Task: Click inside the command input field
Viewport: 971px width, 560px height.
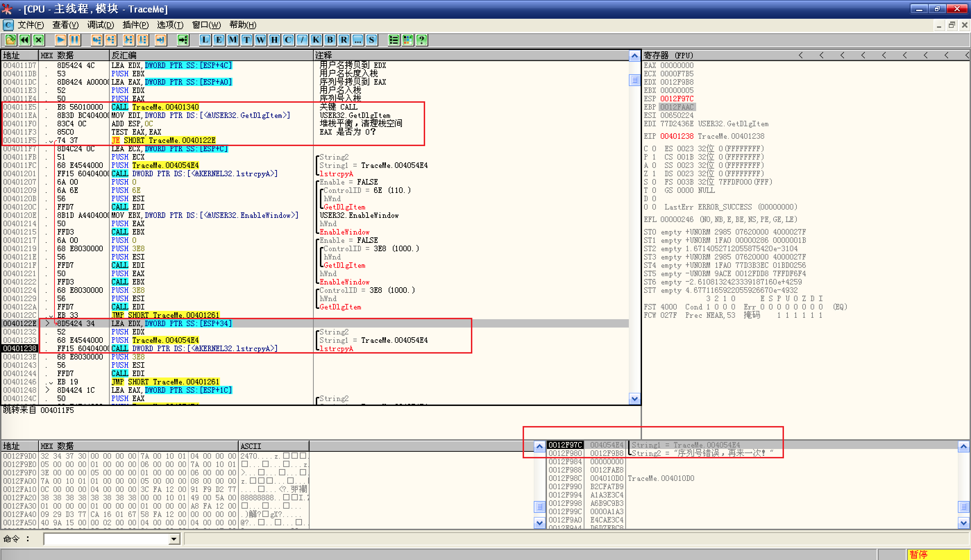Action: pyautogui.click(x=106, y=539)
